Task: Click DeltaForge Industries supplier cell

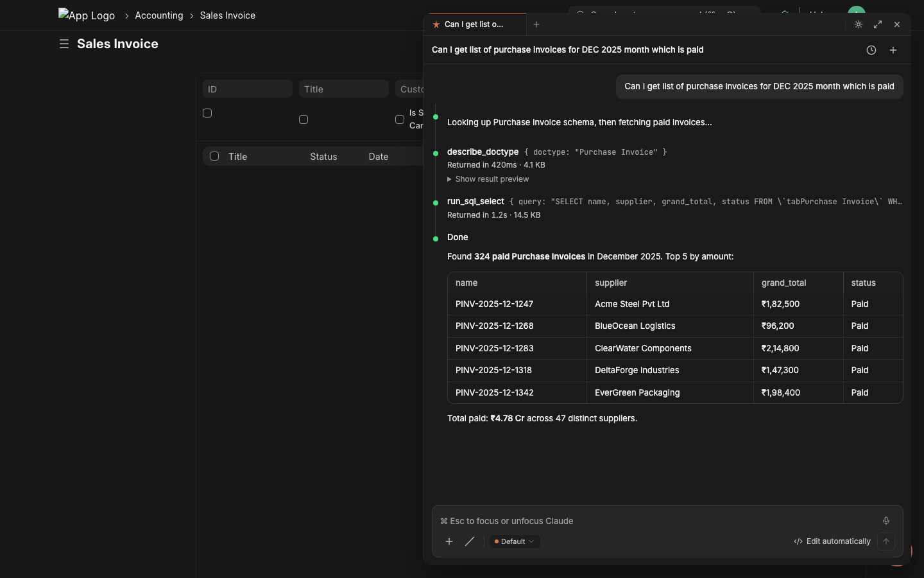Action: pyautogui.click(x=670, y=371)
